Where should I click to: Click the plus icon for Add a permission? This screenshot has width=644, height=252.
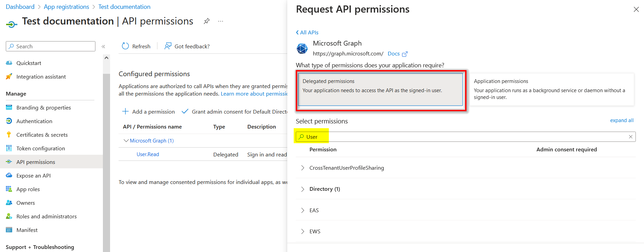tap(125, 112)
